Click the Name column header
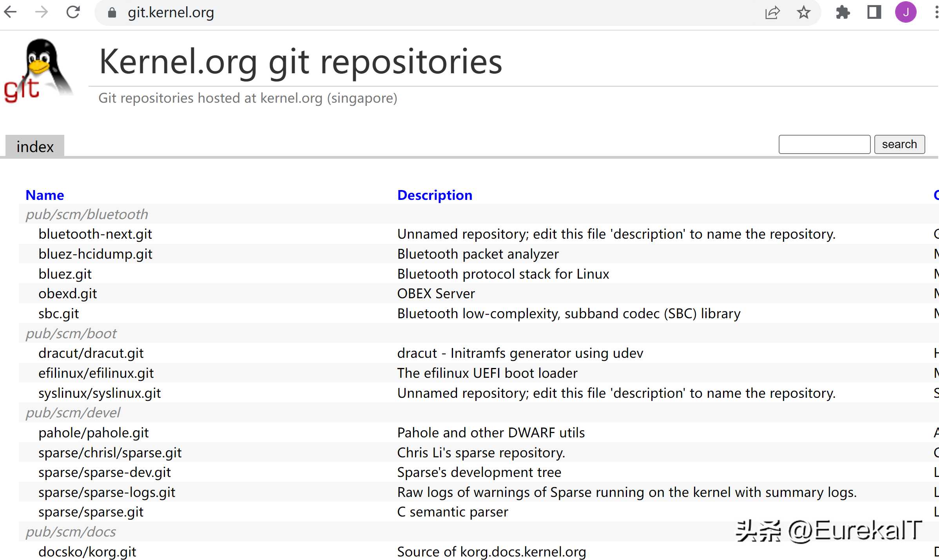 pos(45,195)
